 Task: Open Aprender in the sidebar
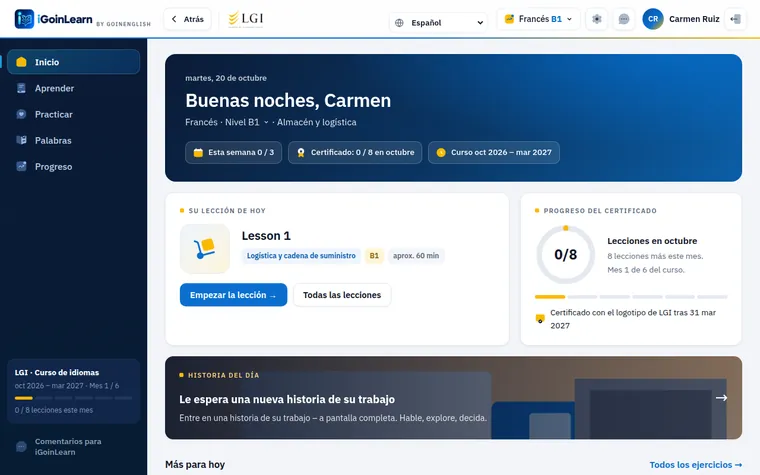point(74,88)
